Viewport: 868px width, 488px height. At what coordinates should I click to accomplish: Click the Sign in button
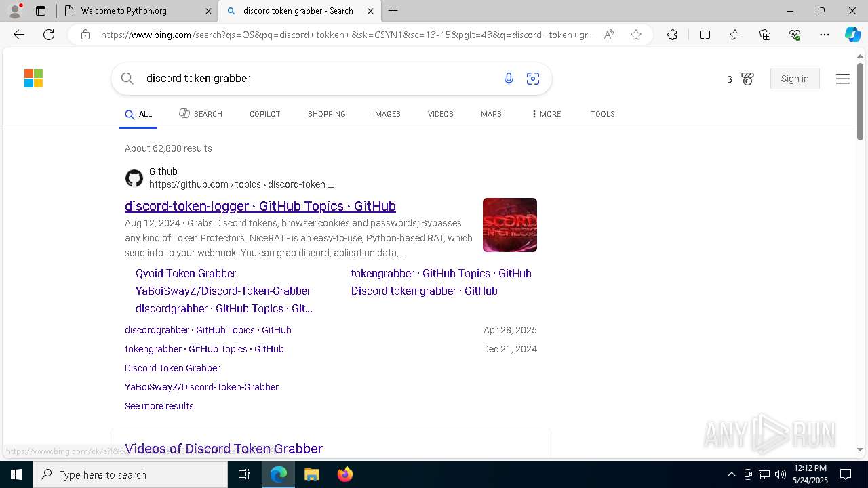795,79
